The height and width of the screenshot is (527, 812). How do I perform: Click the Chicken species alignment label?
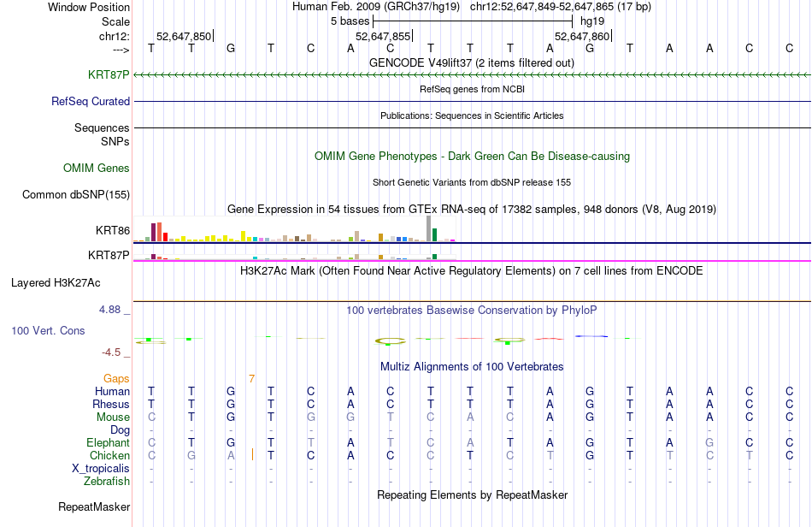coord(109,455)
